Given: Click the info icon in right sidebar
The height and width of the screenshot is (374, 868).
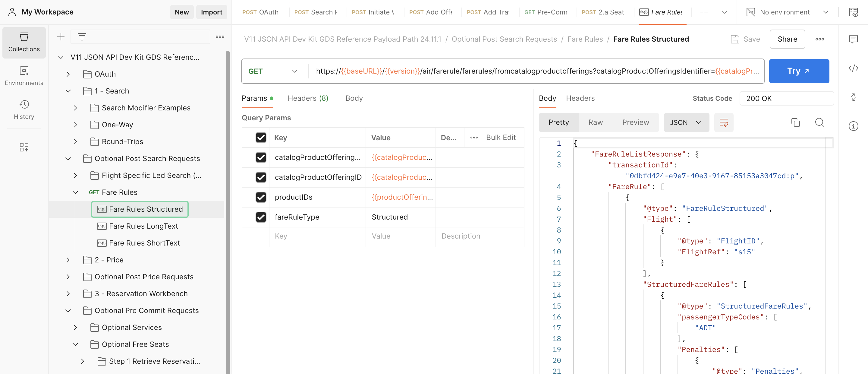Looking at the screenshot, I should pos(853,126).
